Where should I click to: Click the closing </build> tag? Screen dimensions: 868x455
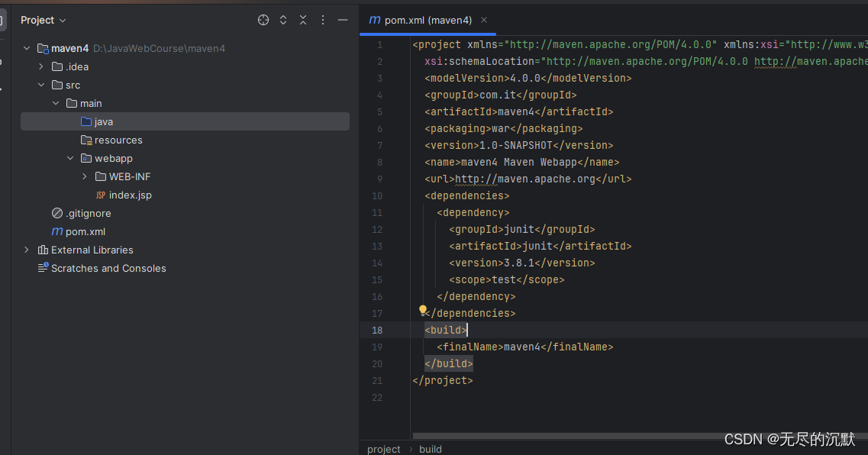click(x=448, y=363)
